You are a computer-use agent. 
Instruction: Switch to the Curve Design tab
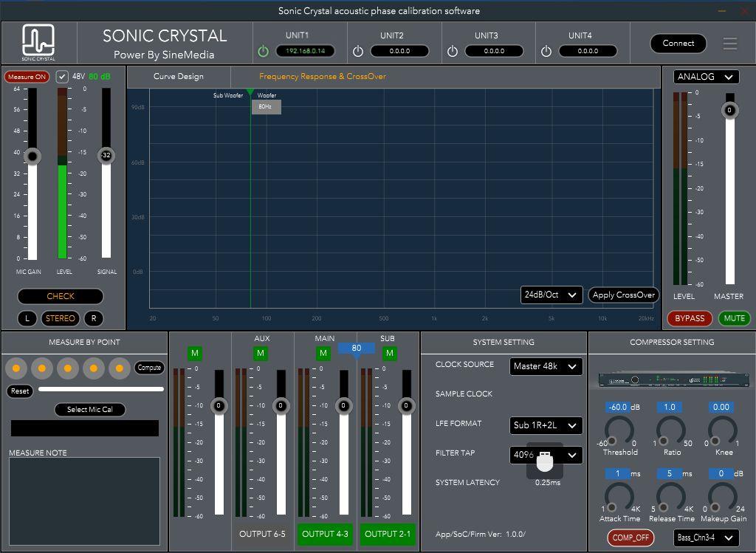pyautogui.click(x=179, y=77)
